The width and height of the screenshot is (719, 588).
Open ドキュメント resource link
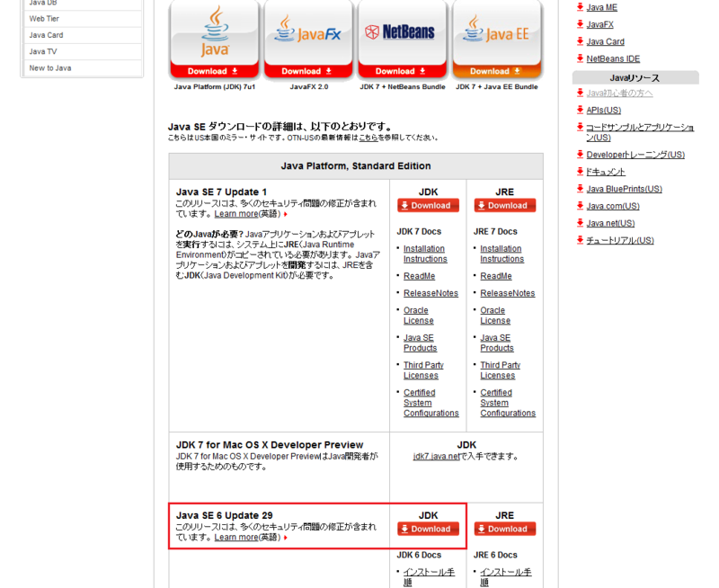click(x=605, y=172)
